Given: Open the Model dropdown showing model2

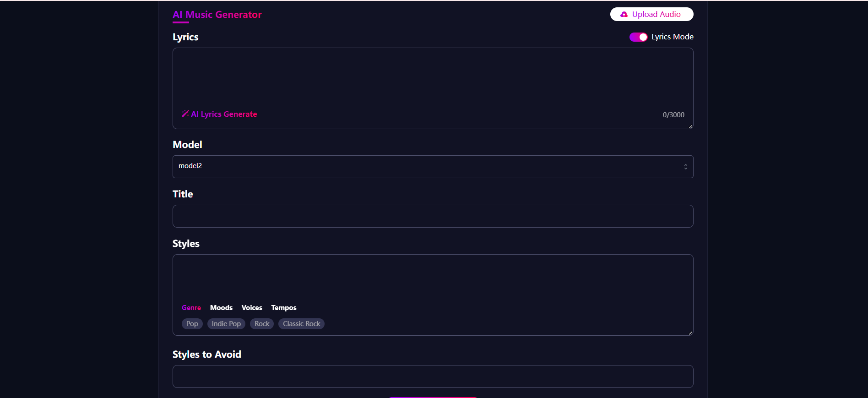Looking at the screenshot, I should click(433, 167).
